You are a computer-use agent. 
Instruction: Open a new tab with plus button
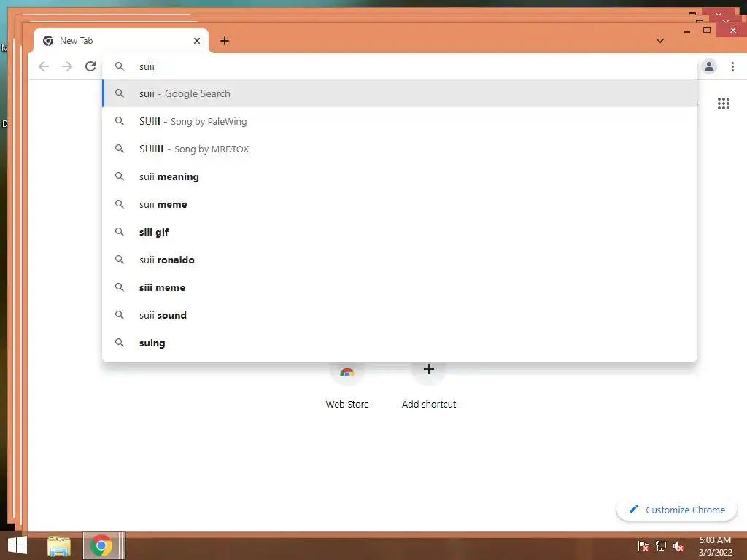(225, 41)
